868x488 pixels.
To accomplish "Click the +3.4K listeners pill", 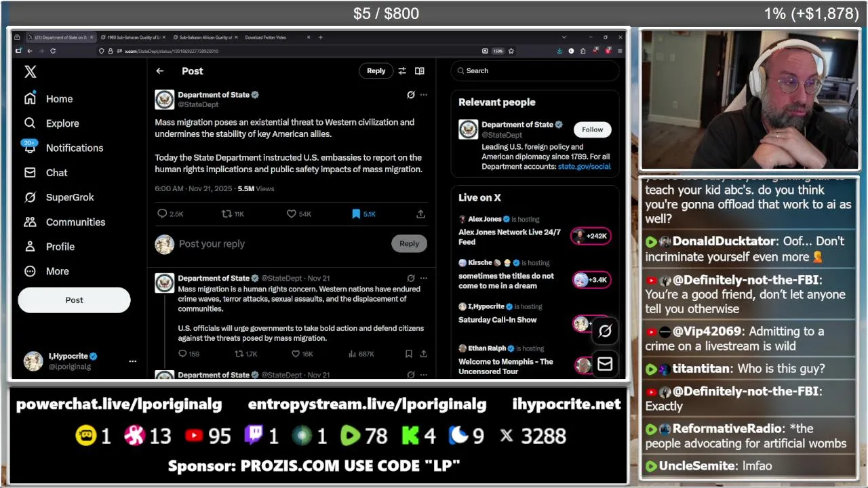I will (x=591, y=280).
